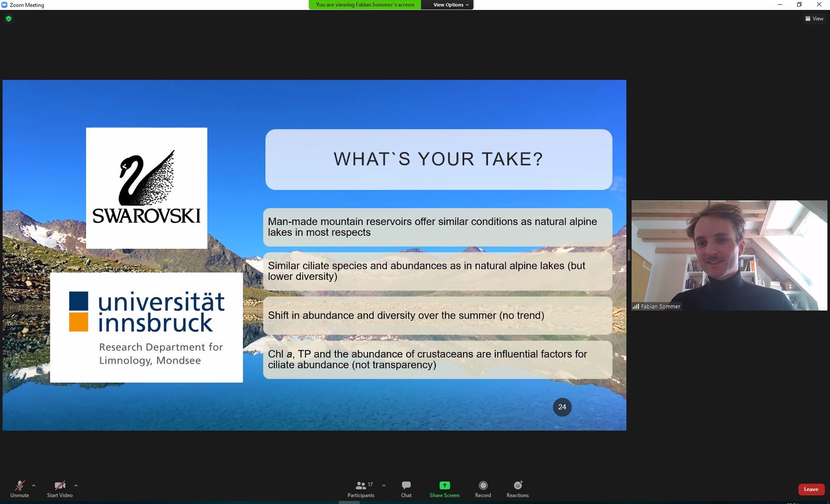
Task: Select Fabian Sommer's video thumbnail
Action: tap(729, 255)
